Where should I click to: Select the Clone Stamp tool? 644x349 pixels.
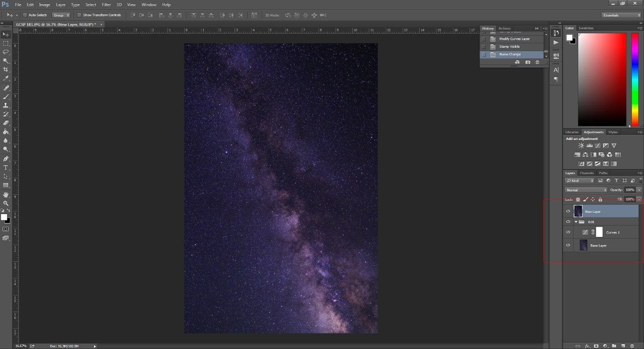click(6, 105)
